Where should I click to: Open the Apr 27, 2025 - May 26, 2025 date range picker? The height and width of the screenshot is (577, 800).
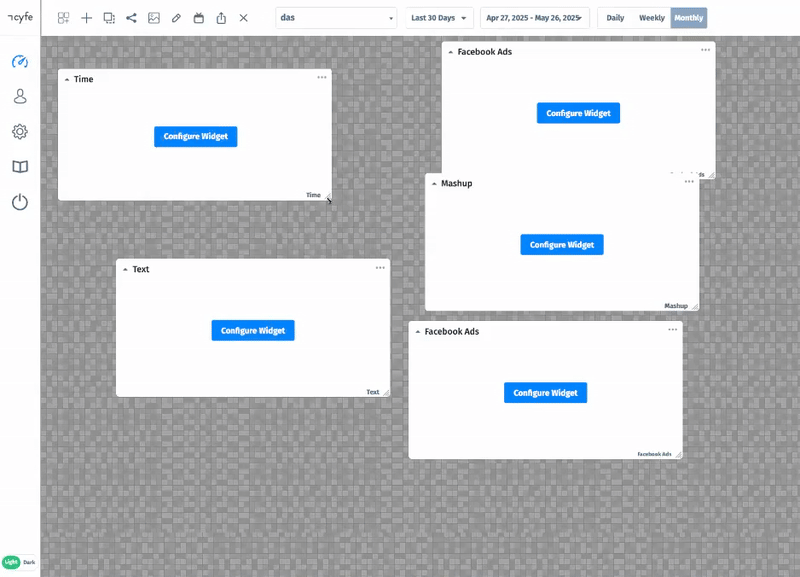click(x=535, y=18)
